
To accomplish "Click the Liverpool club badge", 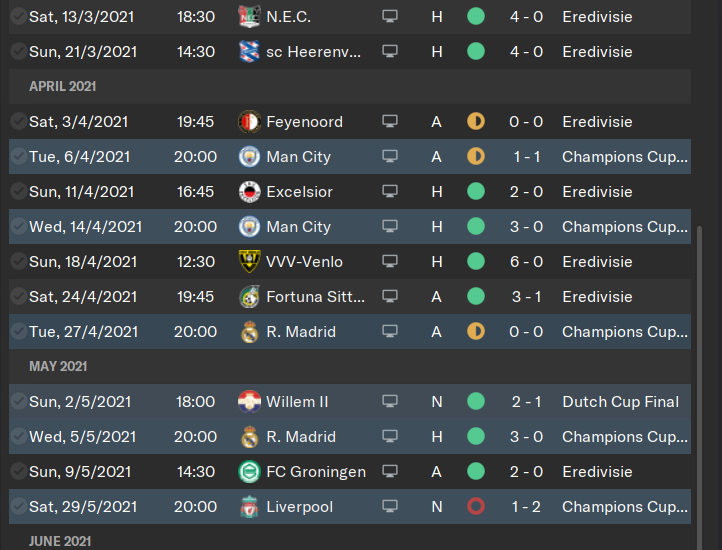I will (x=250, y=507).
